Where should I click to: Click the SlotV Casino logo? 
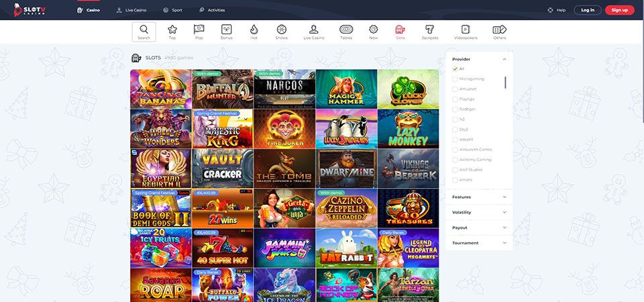point(29,10)
